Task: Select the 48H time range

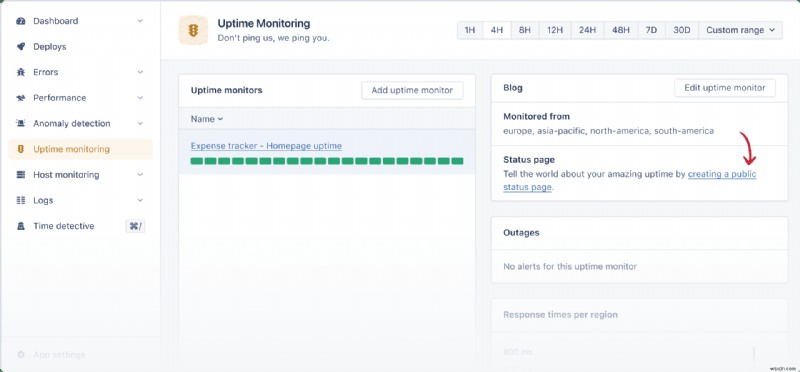Action: coord(620,30)
